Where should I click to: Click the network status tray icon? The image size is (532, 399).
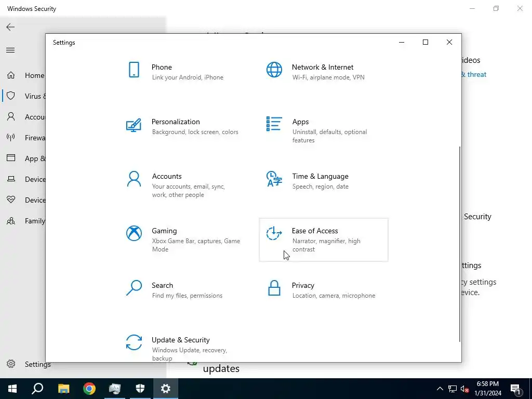tap(453, 389)
